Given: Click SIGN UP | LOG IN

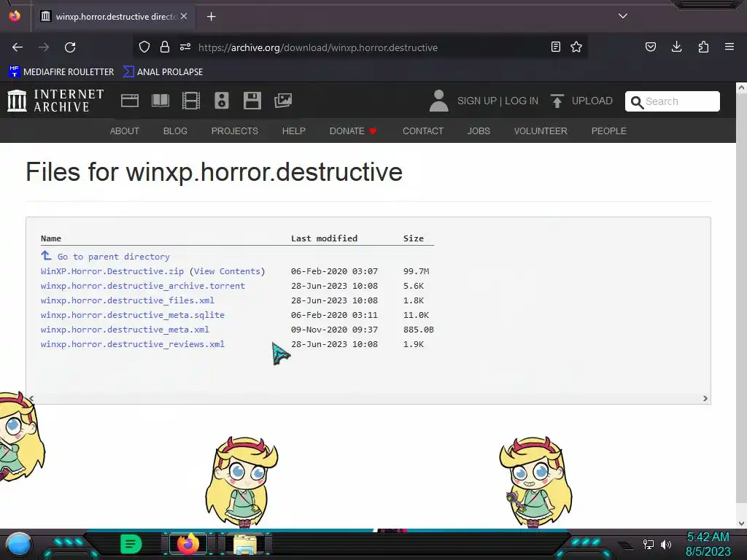Looking at the screenshot, I should point(498,101).
